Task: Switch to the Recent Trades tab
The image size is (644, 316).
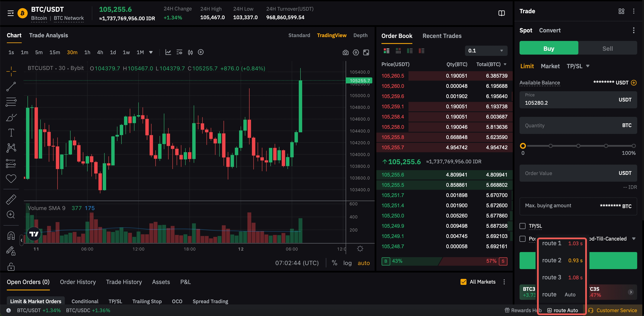Action: (442, 36)
